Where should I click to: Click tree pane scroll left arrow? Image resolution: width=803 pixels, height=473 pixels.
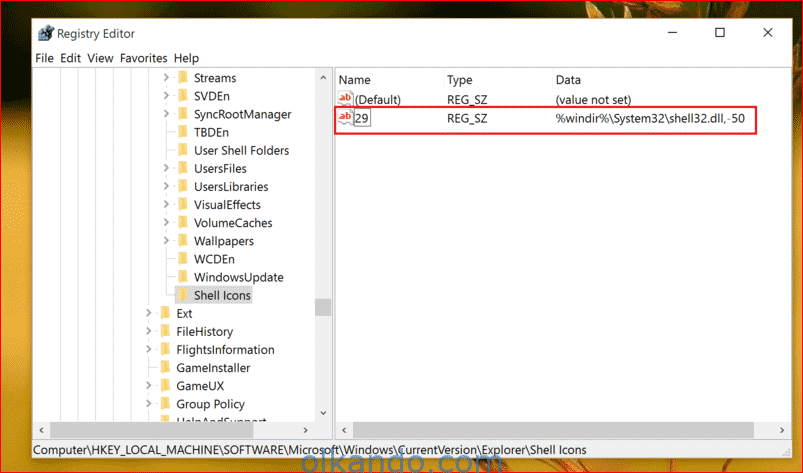41,430
